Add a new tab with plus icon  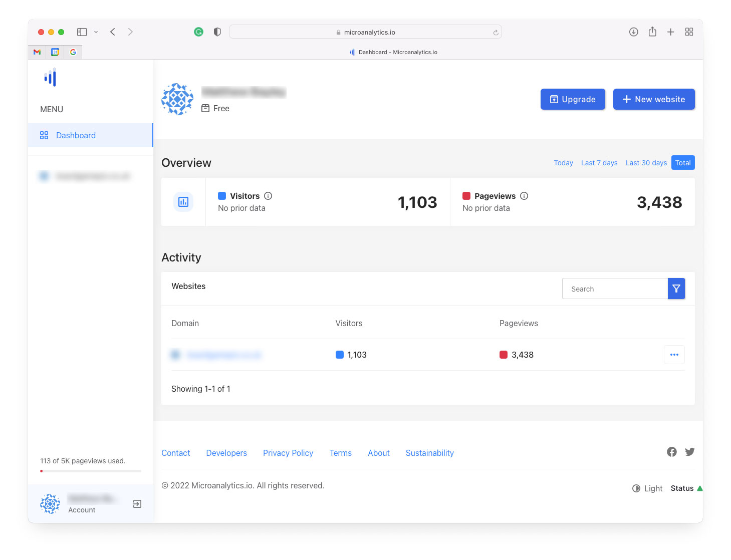[670, 32]
